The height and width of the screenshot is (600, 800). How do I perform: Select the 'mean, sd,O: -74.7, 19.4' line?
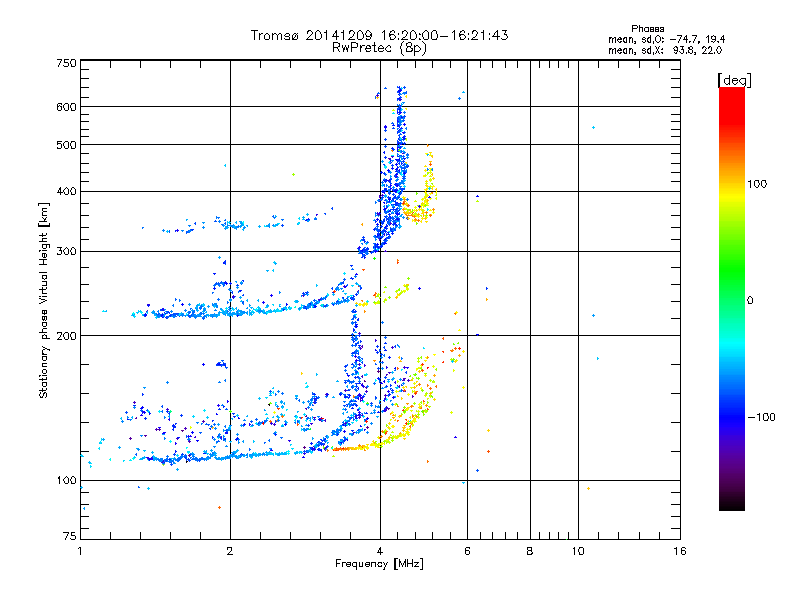click(x=666, y=39)
